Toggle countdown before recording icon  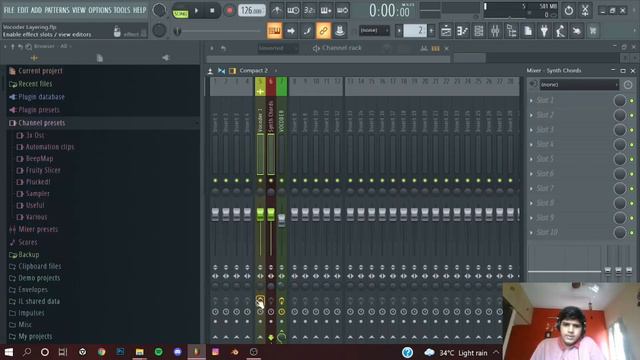309,10
